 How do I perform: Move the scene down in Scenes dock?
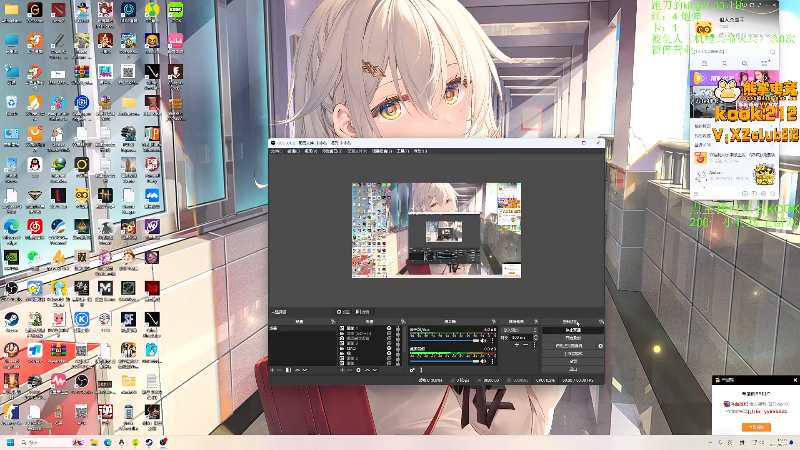305,370
